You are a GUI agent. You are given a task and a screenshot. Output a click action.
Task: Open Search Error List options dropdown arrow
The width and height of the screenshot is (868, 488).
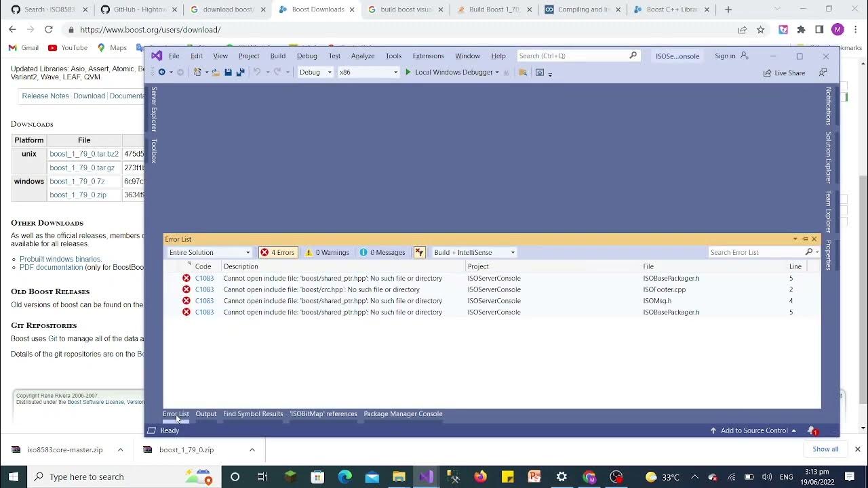(x=816, y=252)
